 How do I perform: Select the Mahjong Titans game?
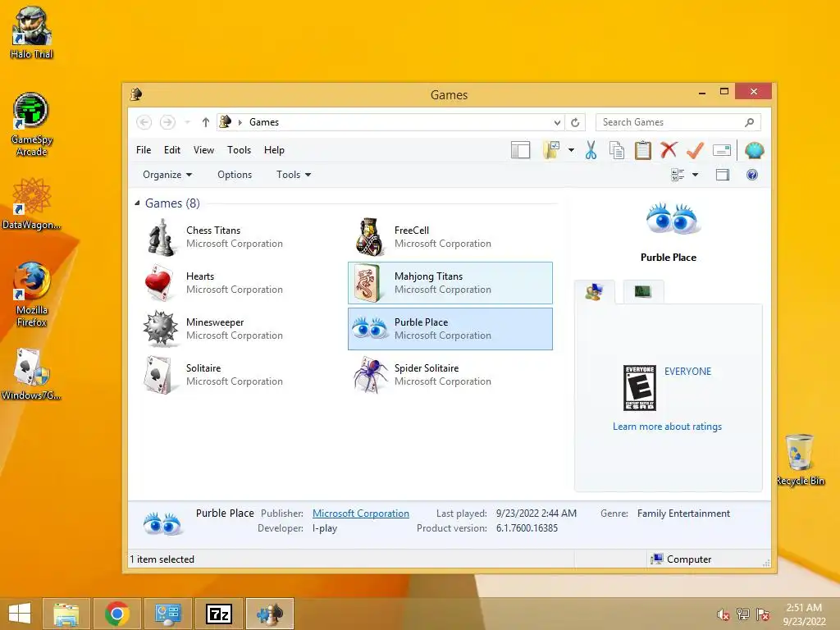click(x=450, y=283)
